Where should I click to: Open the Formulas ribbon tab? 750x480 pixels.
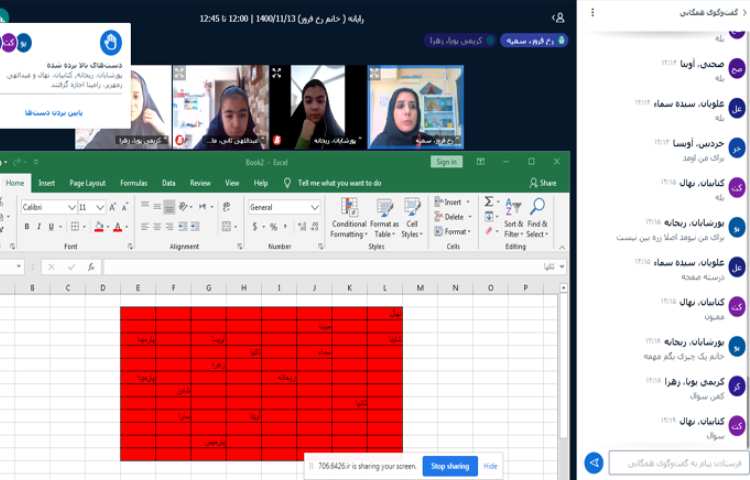pyautogui.click(x=133, y=183)
